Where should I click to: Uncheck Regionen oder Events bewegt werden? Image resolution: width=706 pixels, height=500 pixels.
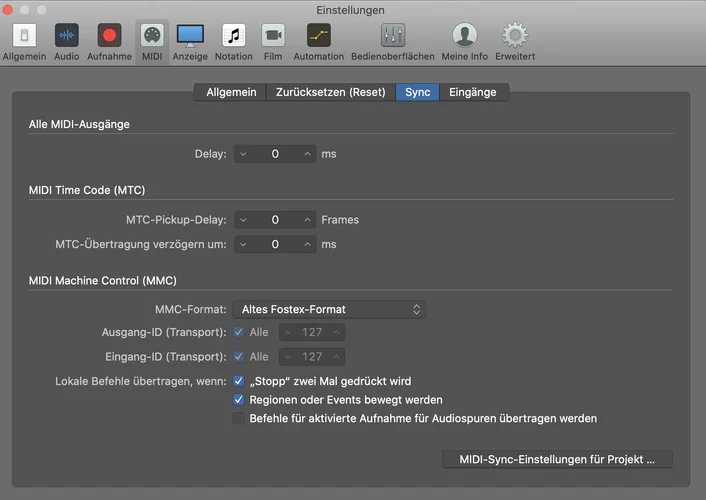pyautogui.click(x=239, y=400)
